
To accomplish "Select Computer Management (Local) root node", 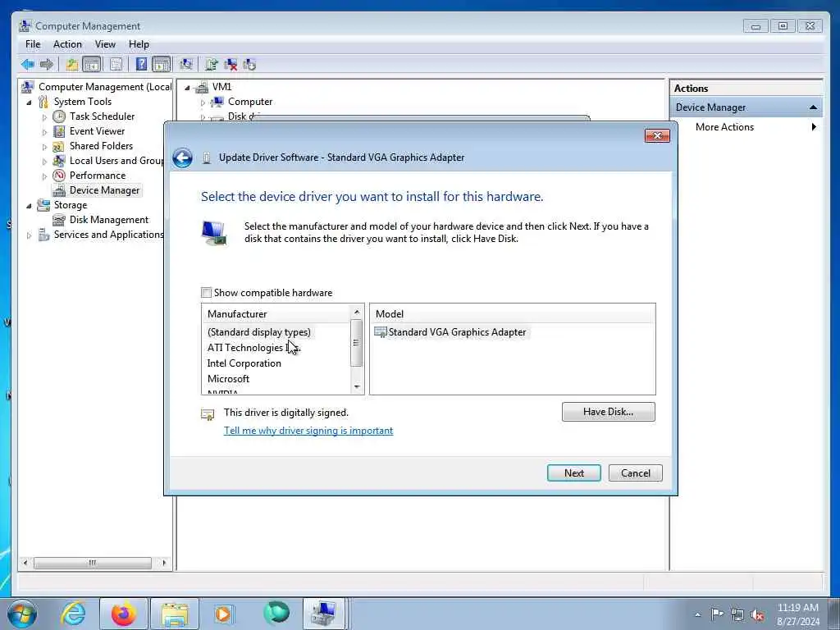I will tap(97, 87).
